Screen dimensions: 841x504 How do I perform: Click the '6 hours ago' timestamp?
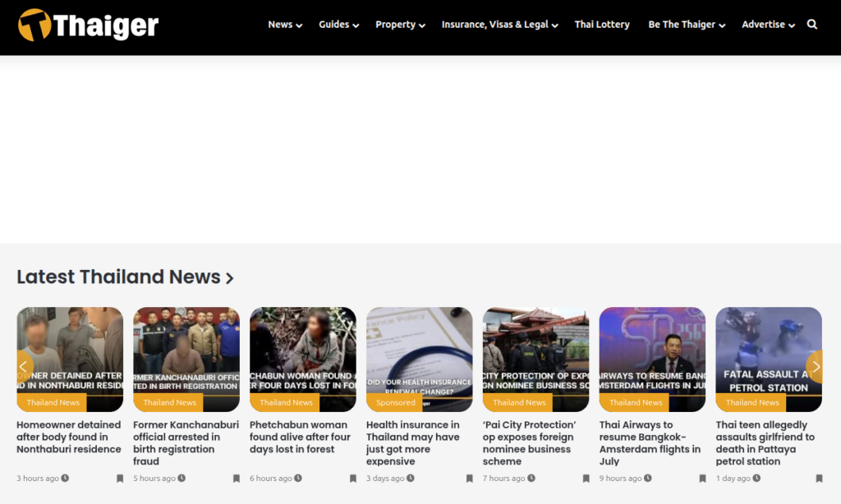[x=271, y=479]
